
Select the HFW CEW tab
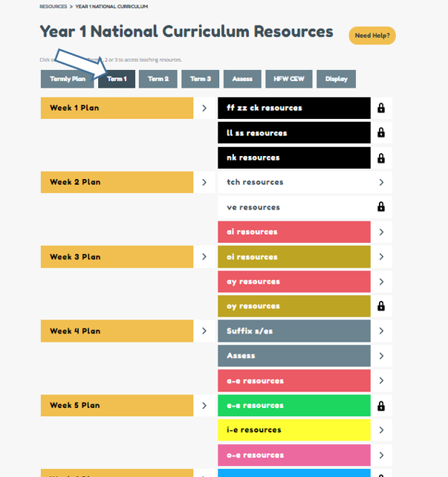pos(288,79)
